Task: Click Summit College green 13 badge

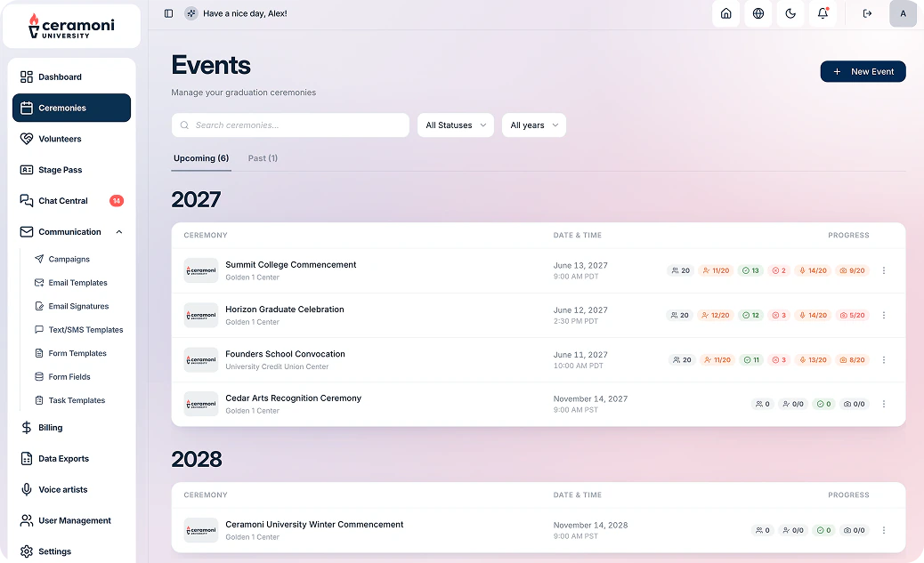Action: (750, 270)
